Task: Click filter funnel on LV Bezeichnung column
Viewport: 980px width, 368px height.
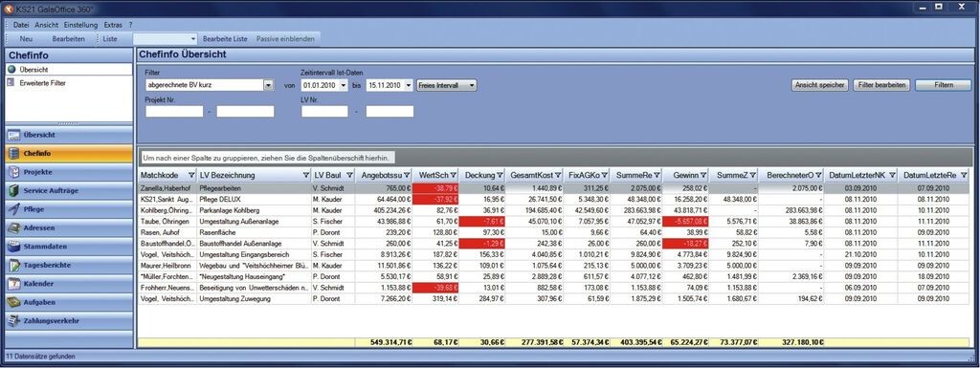Action: (305, 175)
